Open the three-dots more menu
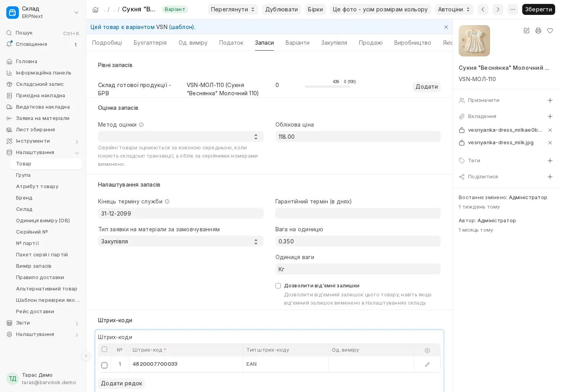 [x=513, y=9]
